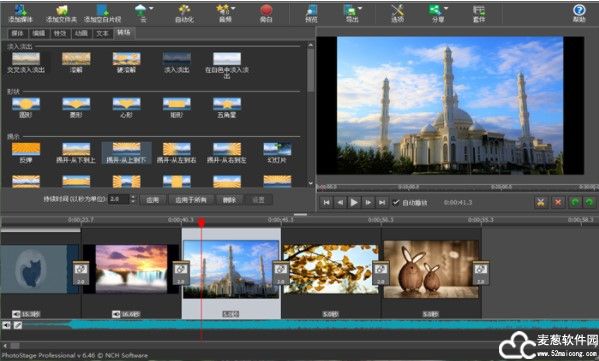Image resolution: width=599 pixels, height=361 pixels.
Task: Switch to the Edit (编辑) tab
Action: coord(39,33)
